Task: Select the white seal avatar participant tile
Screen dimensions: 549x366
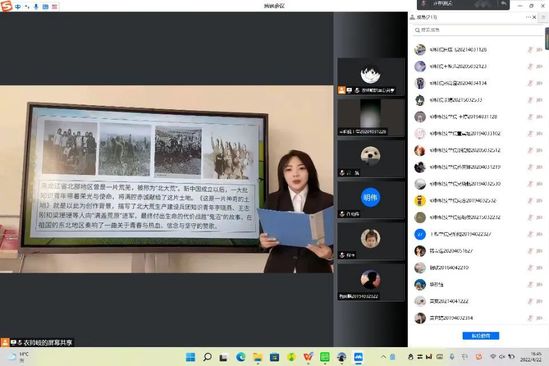Action: click(371, 158)
